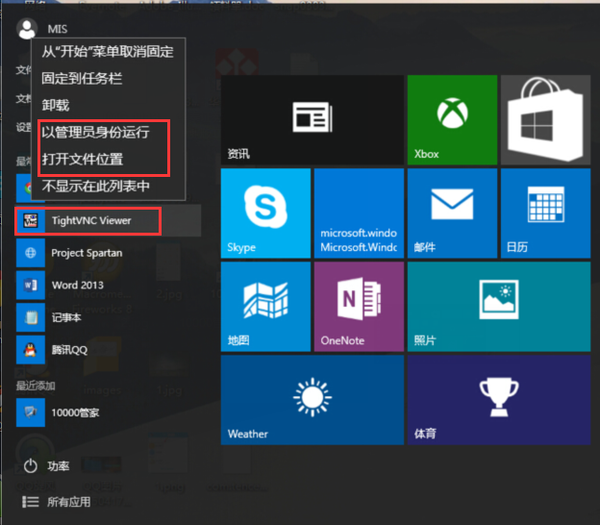Open the Notepad (记事本) icon
The height and width of the screenshot is (525, 600).
click(31, 318)
